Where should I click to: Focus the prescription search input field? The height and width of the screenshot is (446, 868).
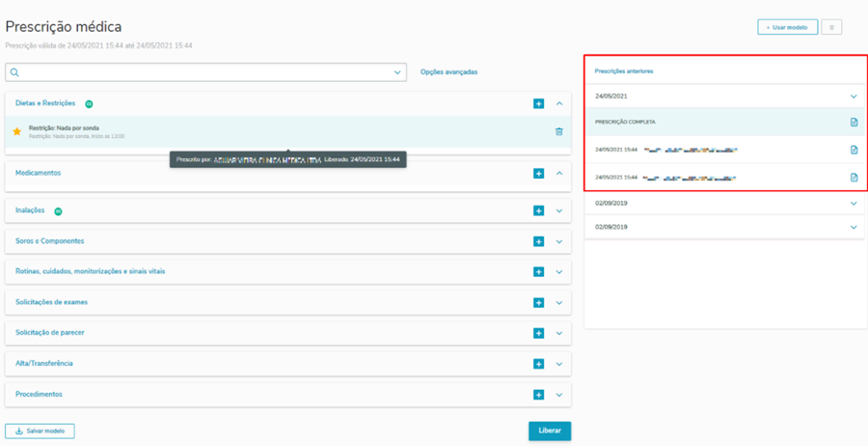tap(206, 72)
